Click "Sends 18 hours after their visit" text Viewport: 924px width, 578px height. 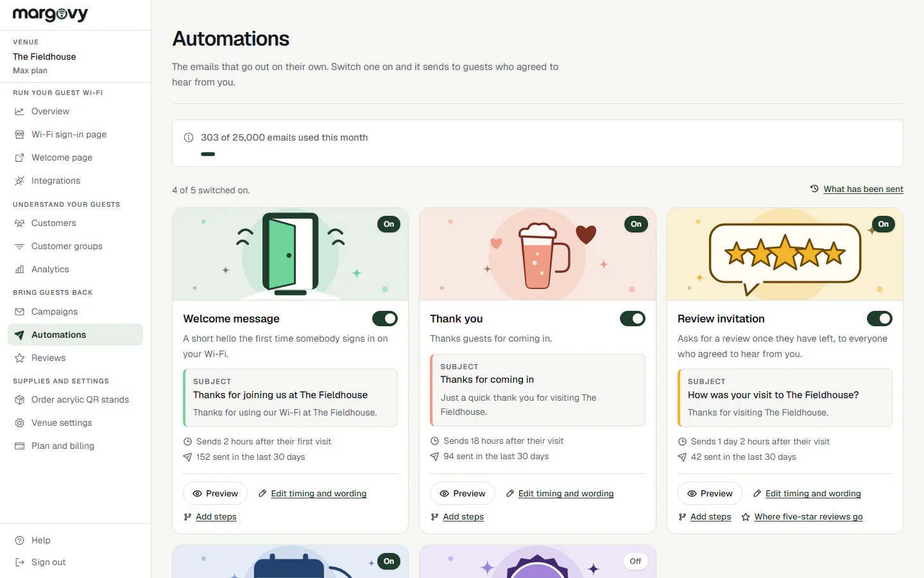[x=504, y=441]
